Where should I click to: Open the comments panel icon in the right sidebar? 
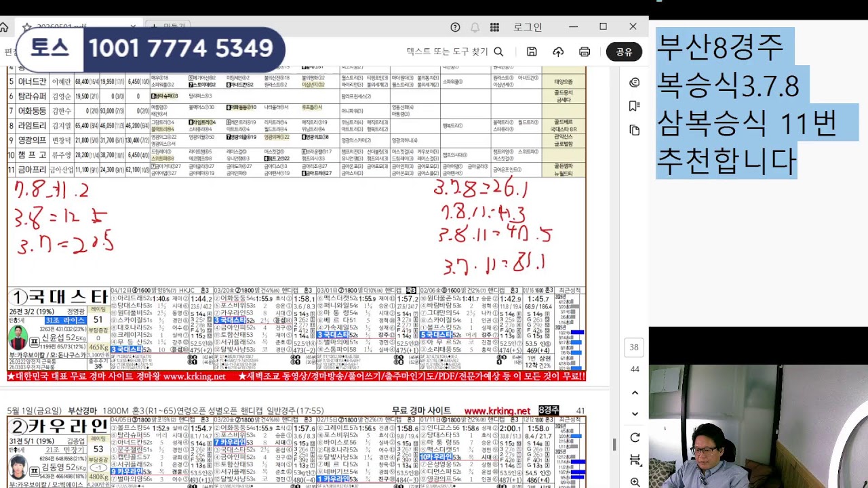click(635, 82)
